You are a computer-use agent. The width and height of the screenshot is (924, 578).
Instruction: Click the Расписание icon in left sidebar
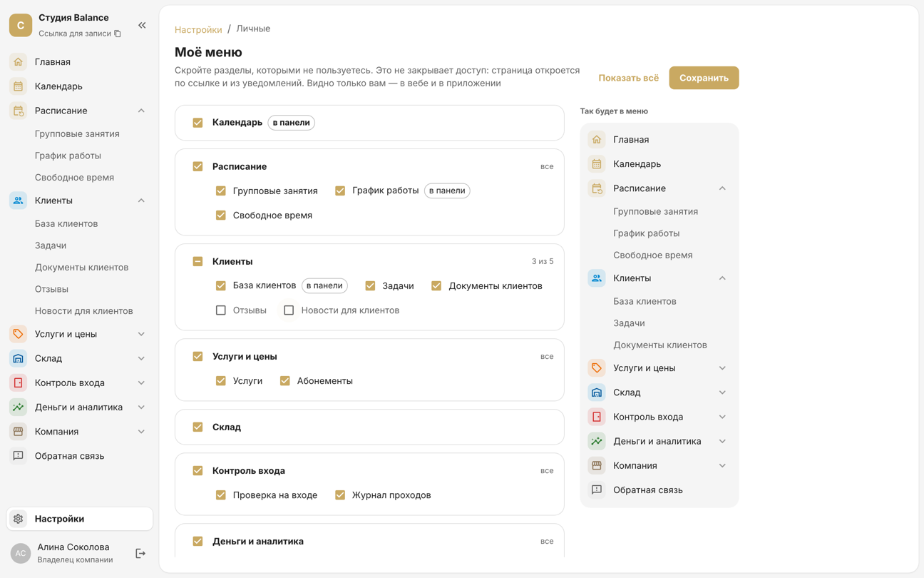(19, 111)
